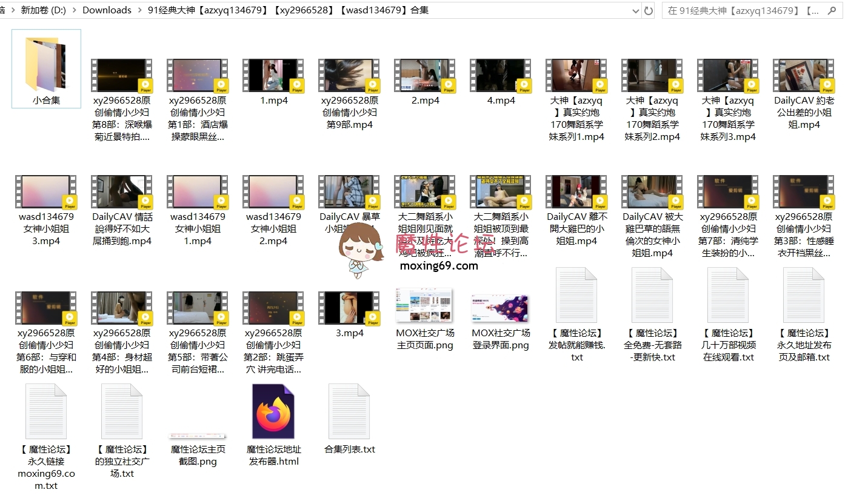Select 大神 170舞蹈系学妹系列2.mp4 file
848x504 pixels.
point(652,76)
